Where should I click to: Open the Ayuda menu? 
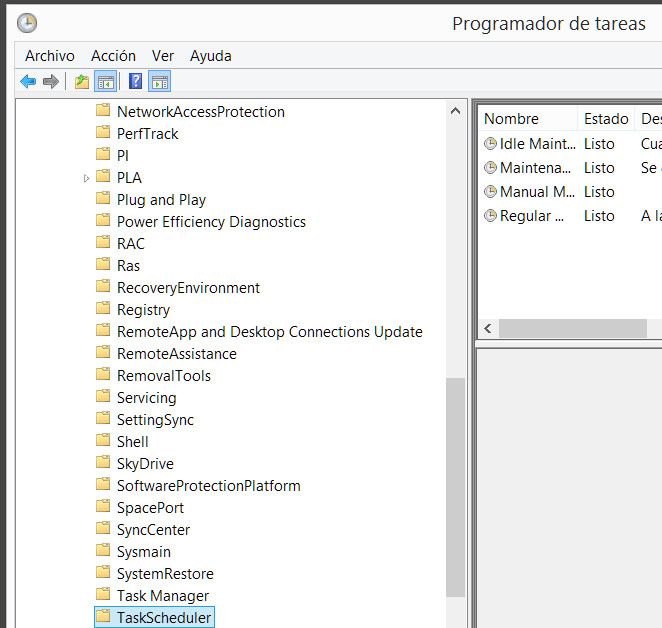pyautogui.click(x=210, y=56)
